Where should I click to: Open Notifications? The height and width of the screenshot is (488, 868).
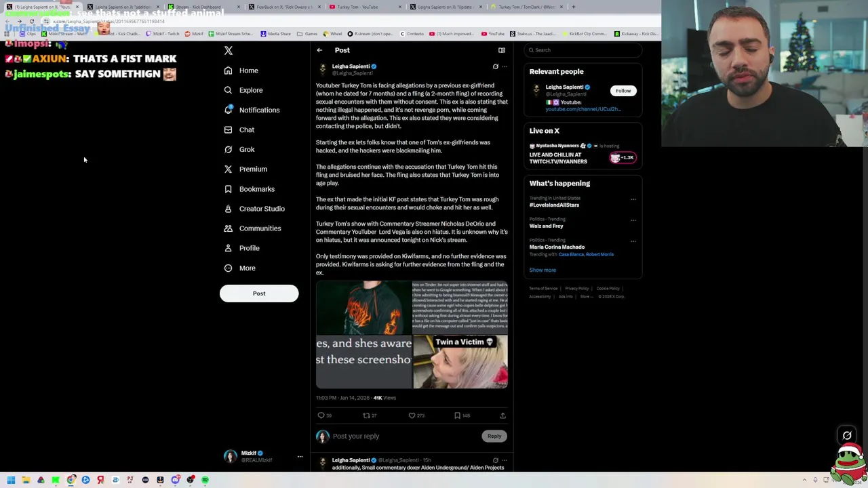(x=251, y=110)
